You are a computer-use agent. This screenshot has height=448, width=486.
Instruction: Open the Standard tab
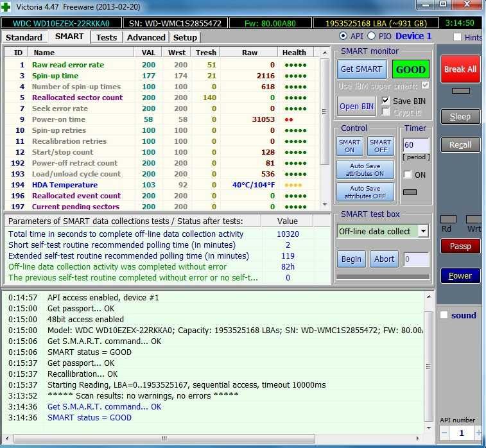coord(24,37)
